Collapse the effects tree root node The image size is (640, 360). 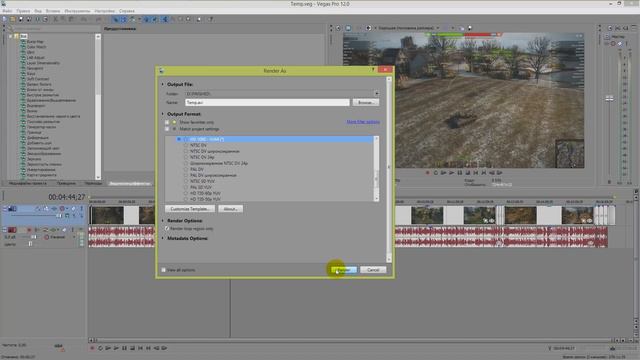click(11, 36)
